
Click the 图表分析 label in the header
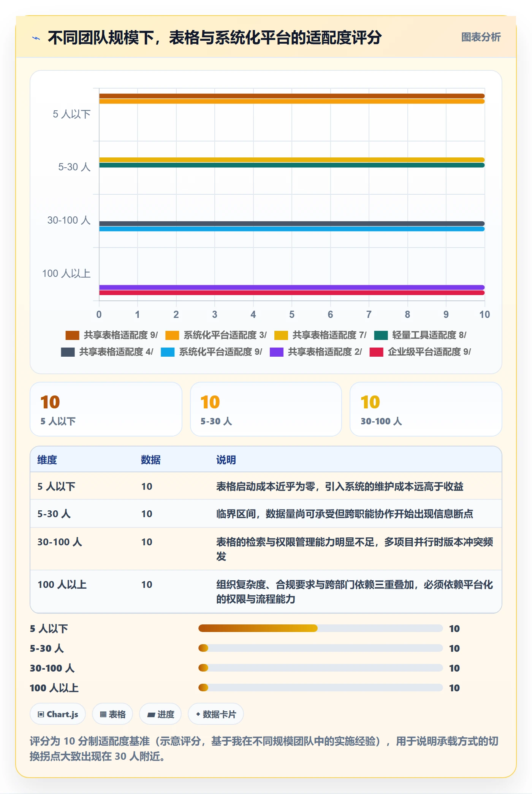tap(481, 37)
